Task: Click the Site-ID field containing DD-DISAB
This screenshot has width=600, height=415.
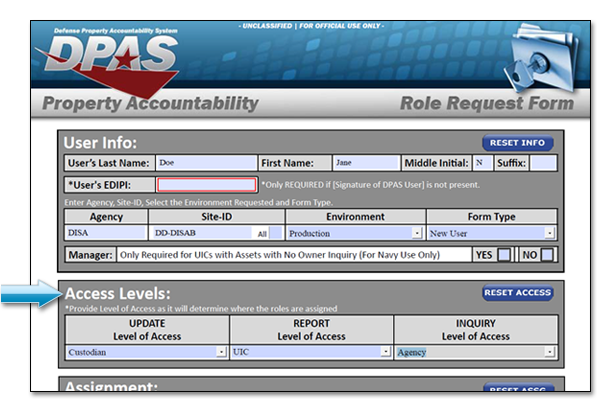Action: pyautogui.click(x=202, y=233)
